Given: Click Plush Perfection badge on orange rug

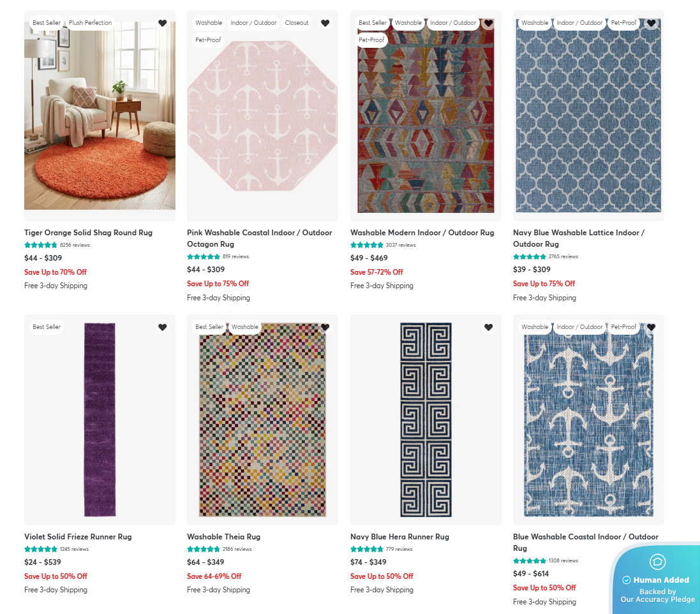Looking at the screenshot, I should (x=90, y=23).
